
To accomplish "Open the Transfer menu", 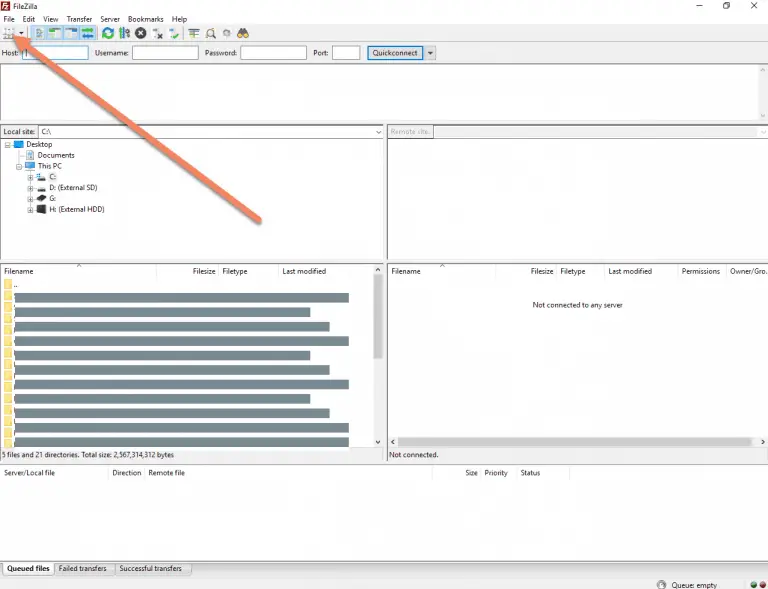I will [x=79, y=19].
